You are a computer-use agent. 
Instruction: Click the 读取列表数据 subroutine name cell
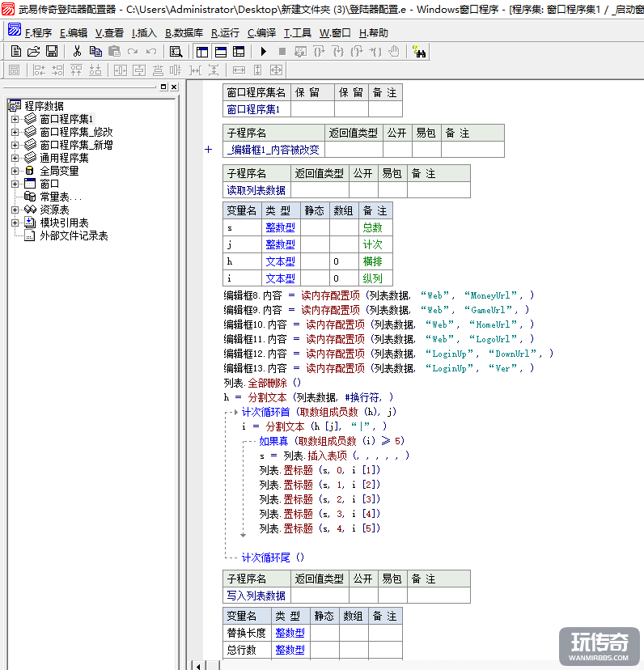click(x=256, y=190)
